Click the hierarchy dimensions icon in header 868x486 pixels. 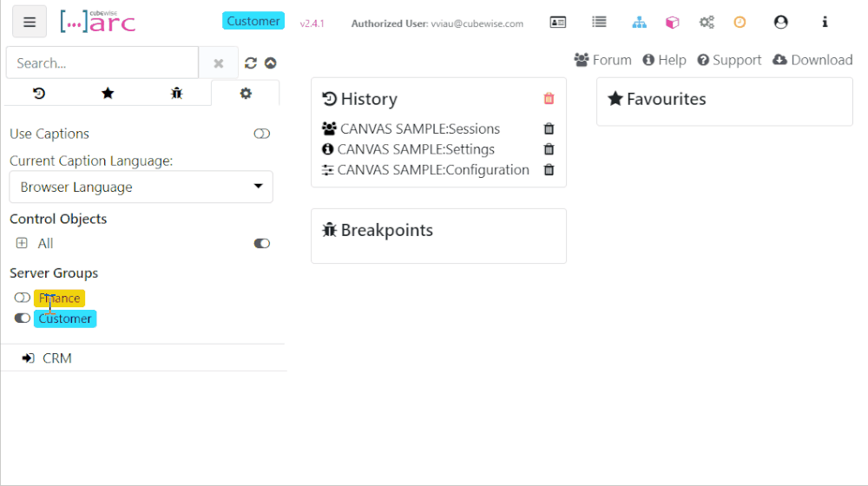(x=640, y=23)
